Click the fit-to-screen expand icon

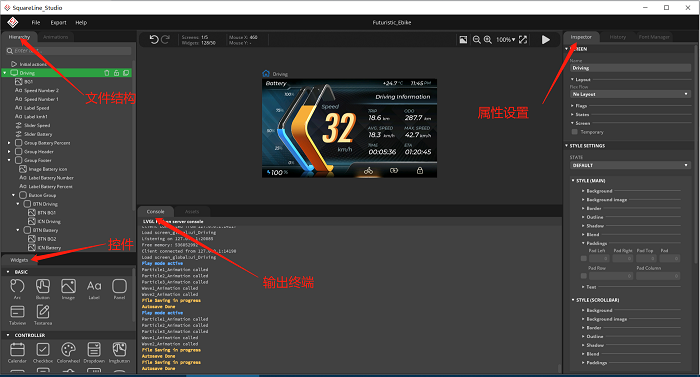pos(523,40)
